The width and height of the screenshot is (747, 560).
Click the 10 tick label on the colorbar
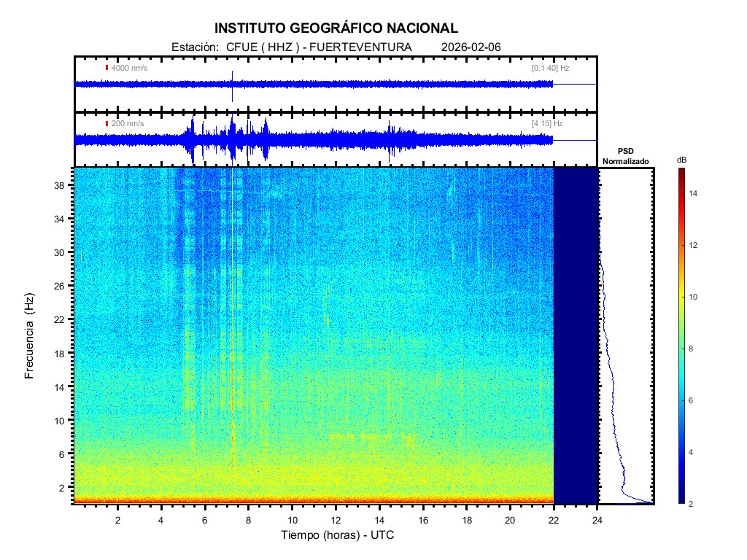pos(695,297)
